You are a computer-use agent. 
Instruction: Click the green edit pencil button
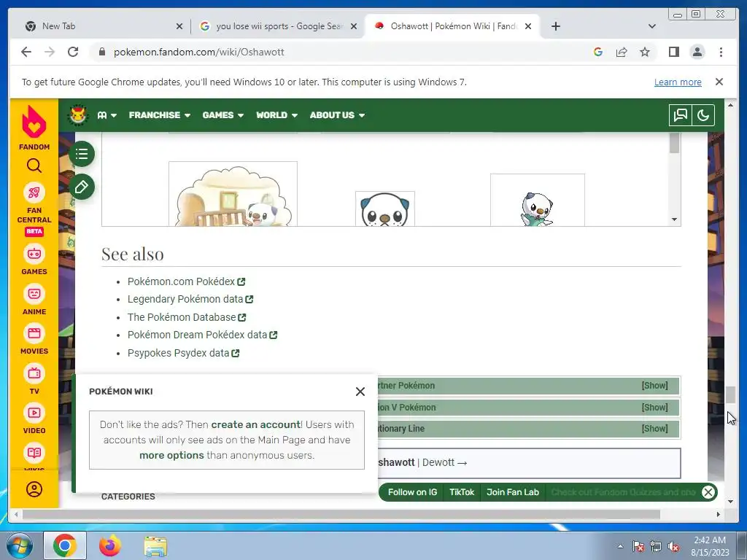click(82, 187)
